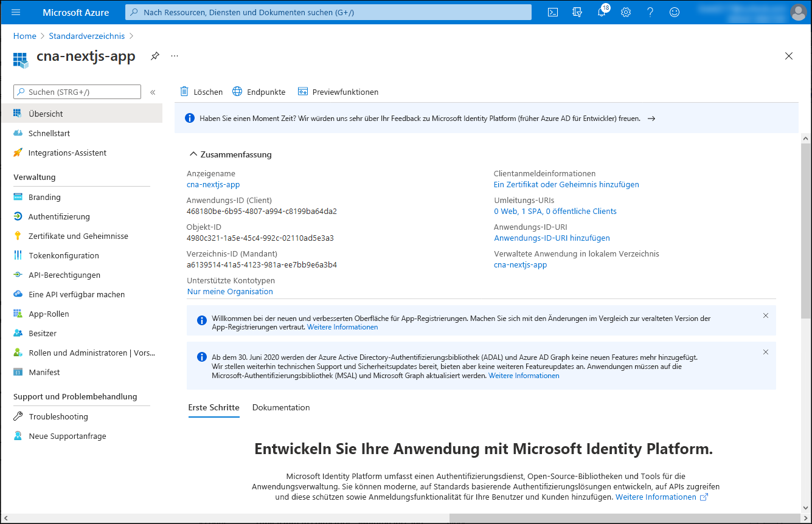Select the Anwendungs-ID (Client) value
812x524 pixels.
262,211
